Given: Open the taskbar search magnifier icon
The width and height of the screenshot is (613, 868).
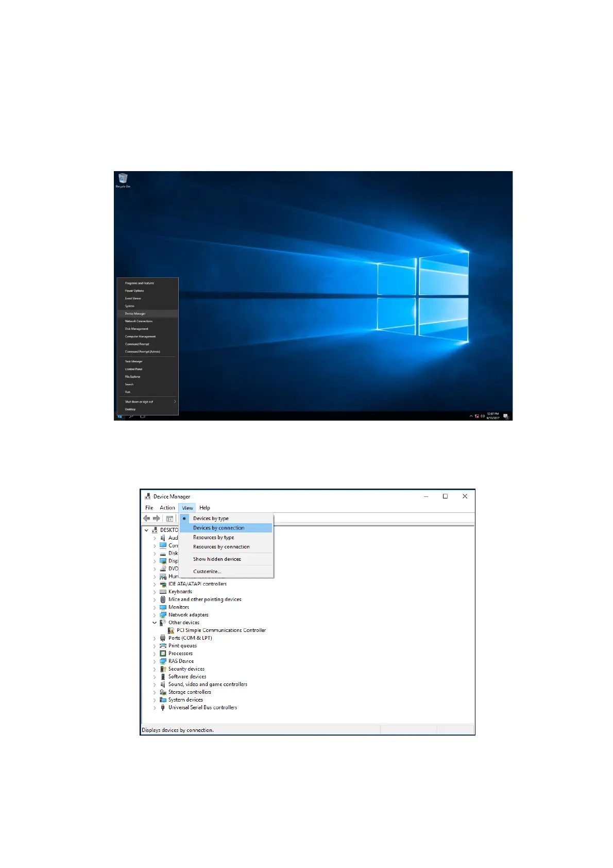Looking at the screenshot, I should tap(131, 416).
